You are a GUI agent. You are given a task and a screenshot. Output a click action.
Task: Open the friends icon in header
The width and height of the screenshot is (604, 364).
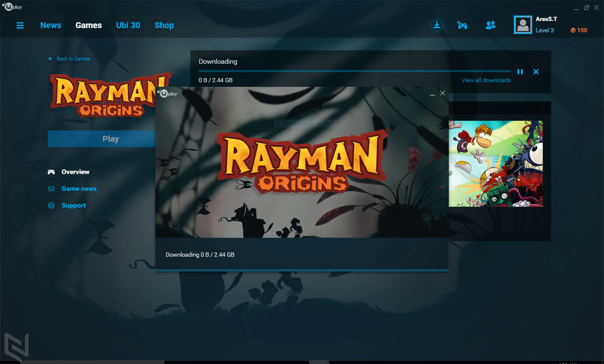tap(490, 25)
